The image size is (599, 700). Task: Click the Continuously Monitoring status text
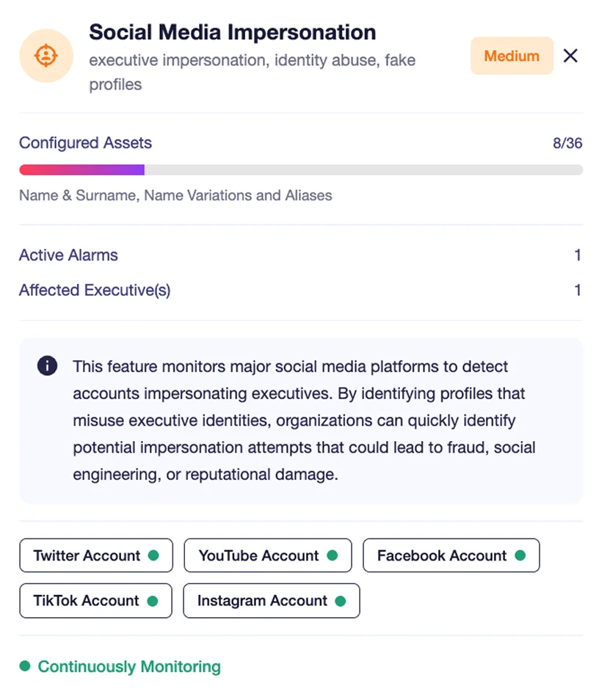129,666
